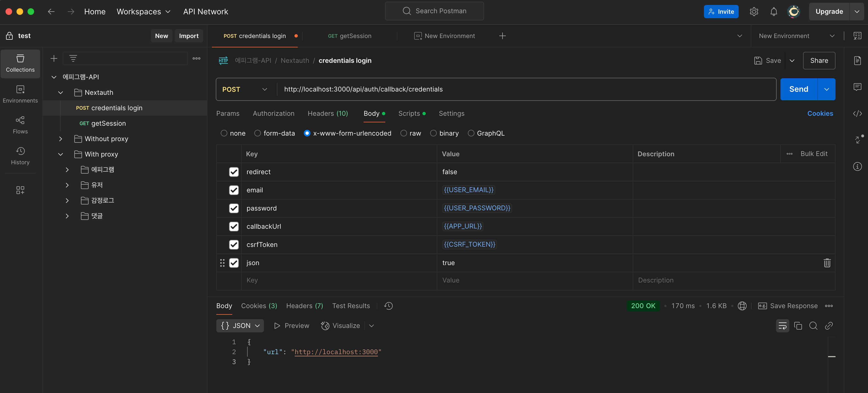Image resolution: width=868 pixels, height=393 pixels.
Task: Open the response history clock icon
Action: (389, 306)
